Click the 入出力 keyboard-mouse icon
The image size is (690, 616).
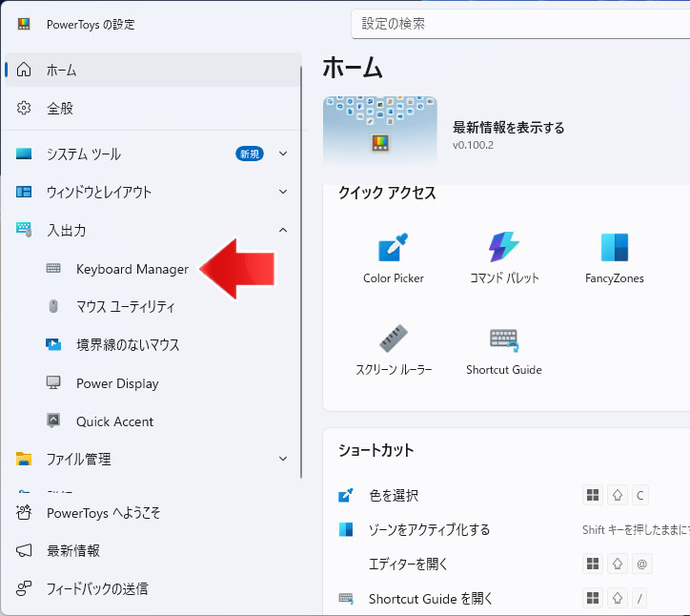(24, 230)
